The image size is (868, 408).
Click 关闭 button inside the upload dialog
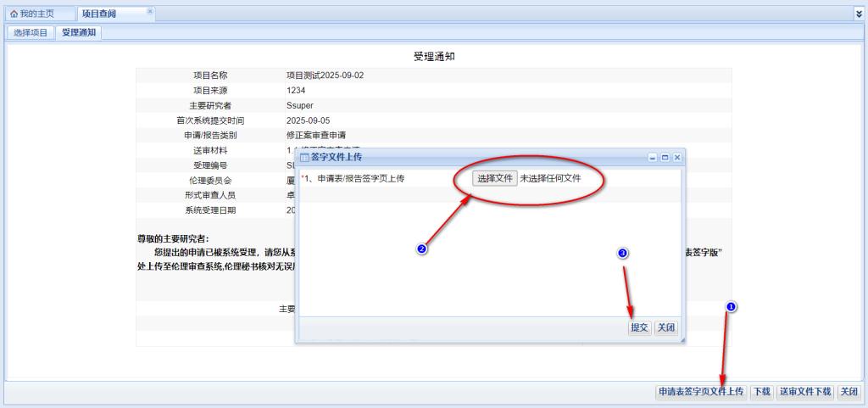pyautogui.click(x=666, y=328)
